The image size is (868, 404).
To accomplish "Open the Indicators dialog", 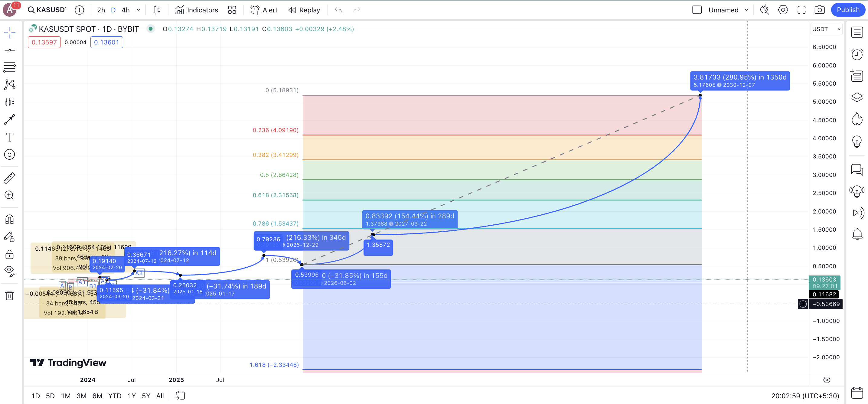I will [197, 10].
